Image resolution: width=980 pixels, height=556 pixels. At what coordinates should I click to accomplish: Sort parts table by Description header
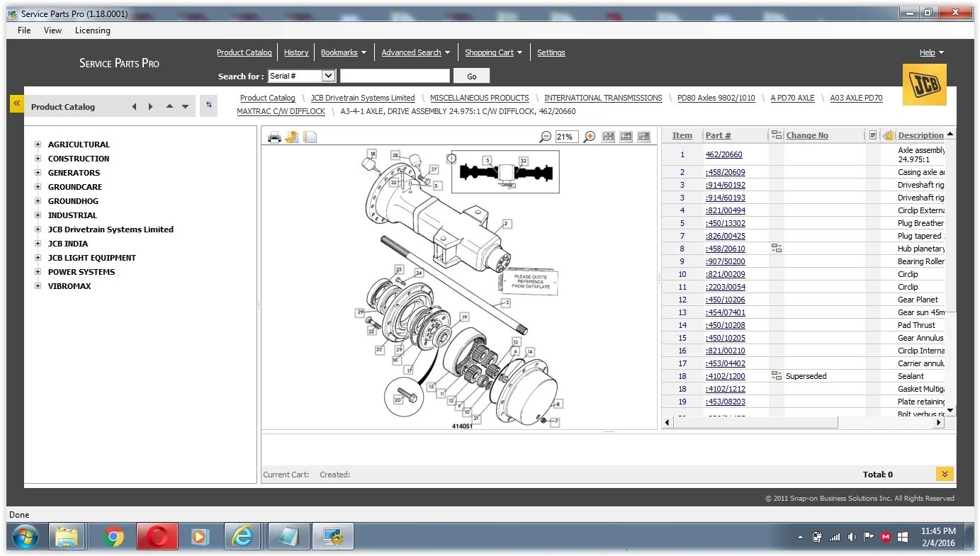point(920,135)
